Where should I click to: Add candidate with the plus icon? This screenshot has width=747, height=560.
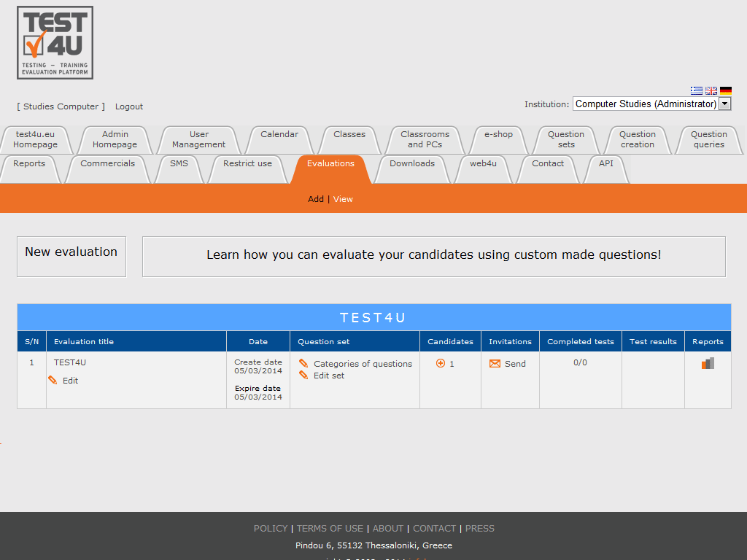coord(441,363)
